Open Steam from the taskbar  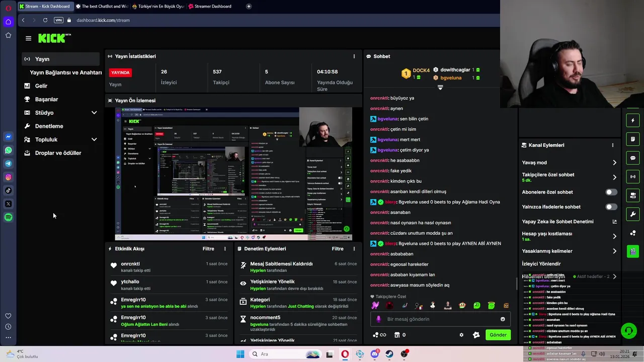pos(389,354)
